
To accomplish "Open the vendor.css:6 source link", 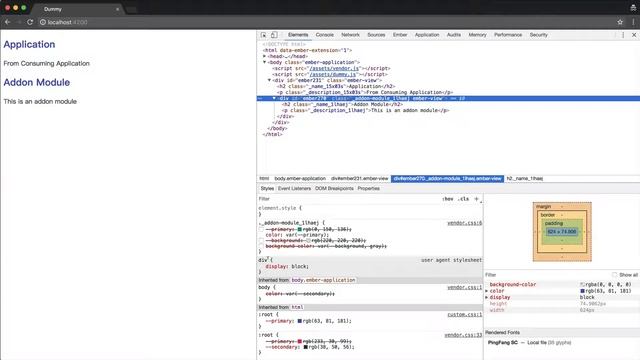I will tap(464, 223).
